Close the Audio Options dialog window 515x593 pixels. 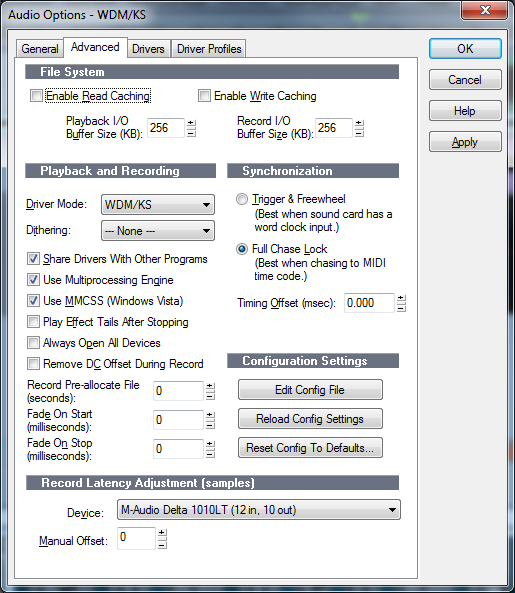pos(485,10)
